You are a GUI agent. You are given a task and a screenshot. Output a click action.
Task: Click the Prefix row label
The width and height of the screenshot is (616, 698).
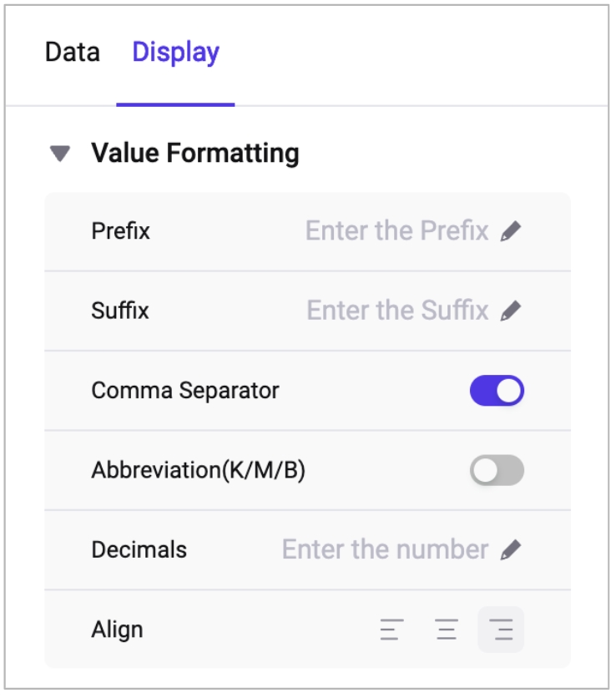point(120,231)
